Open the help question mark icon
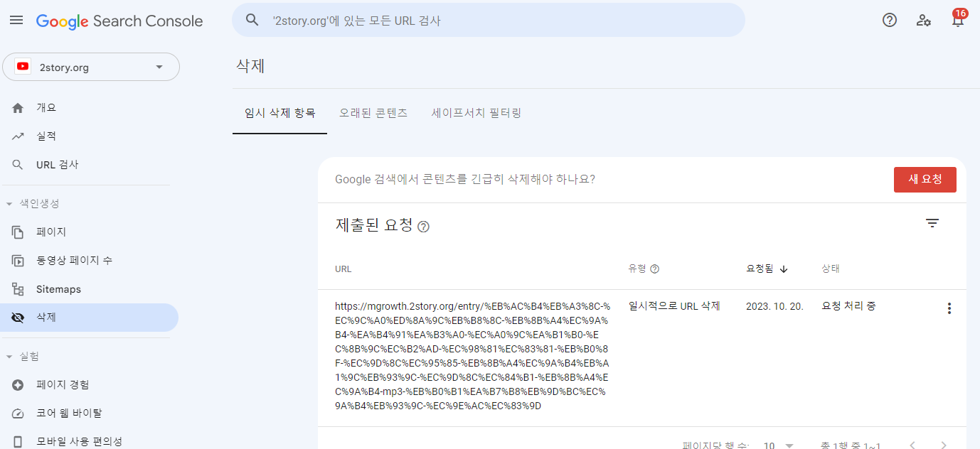This screenshot has width=980, height=449. click(x=889, y=20)
